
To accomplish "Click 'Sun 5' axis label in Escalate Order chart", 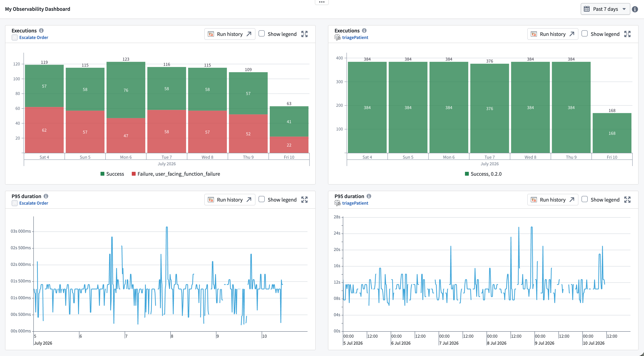I will pyautogui.click(x=85, y=157).
